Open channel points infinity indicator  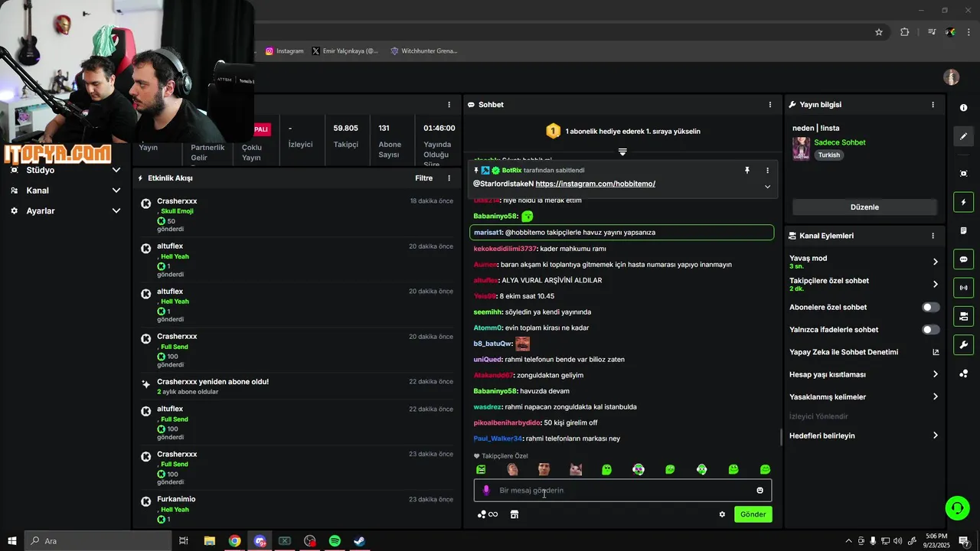click(x=488, y=514)
